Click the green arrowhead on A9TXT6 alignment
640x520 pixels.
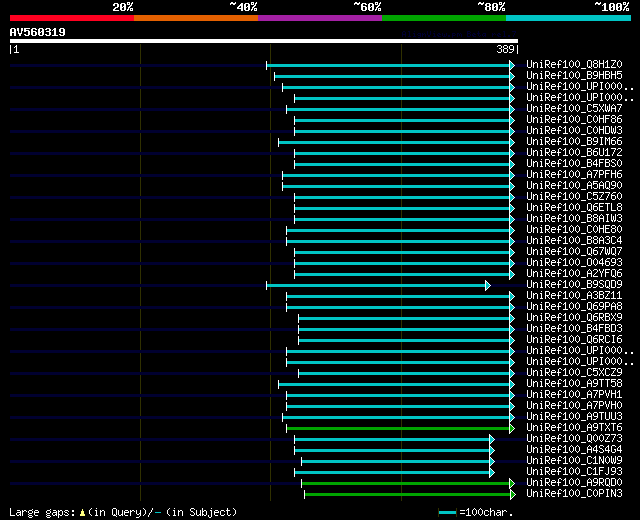pos(512,429)
